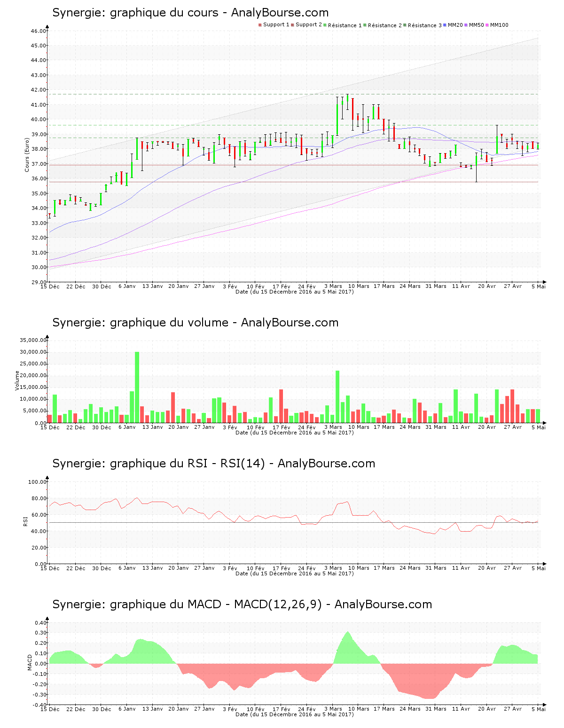Click the 30,000.00 volume axis value

pos(33,352)
